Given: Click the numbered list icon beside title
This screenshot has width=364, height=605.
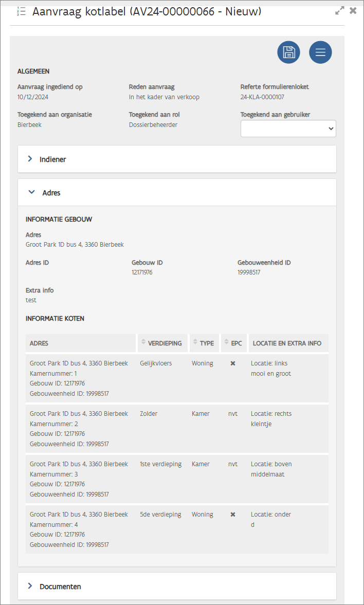Looking at the screenshot, I should [x=21, y=12].
